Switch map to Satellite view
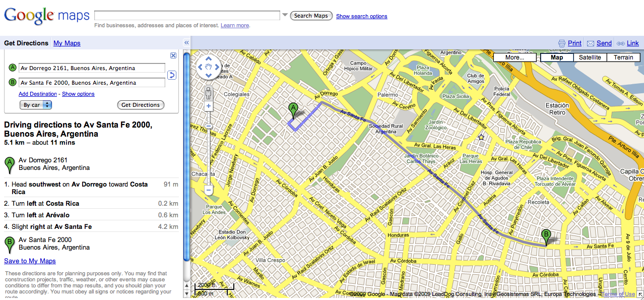The image size is (644, 300). pos(590,57)
